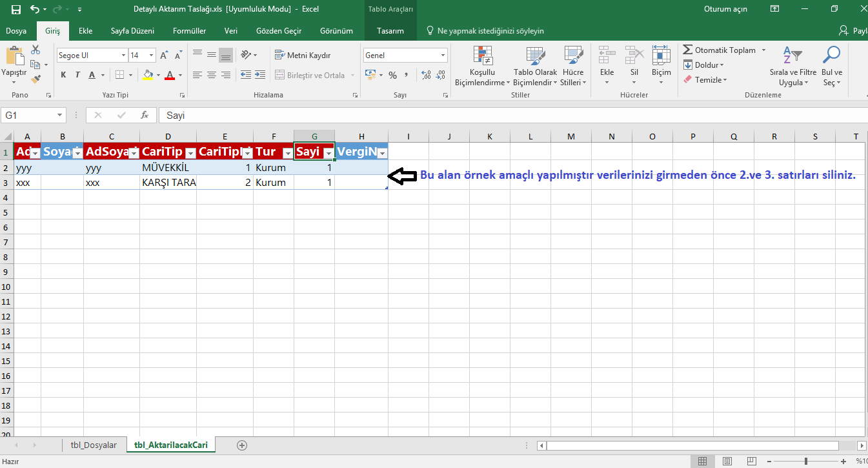Add a new sheet with plus icon
The width and height of the screenshot is (868, 468).
pyautogui.click(x=242, y=445)
